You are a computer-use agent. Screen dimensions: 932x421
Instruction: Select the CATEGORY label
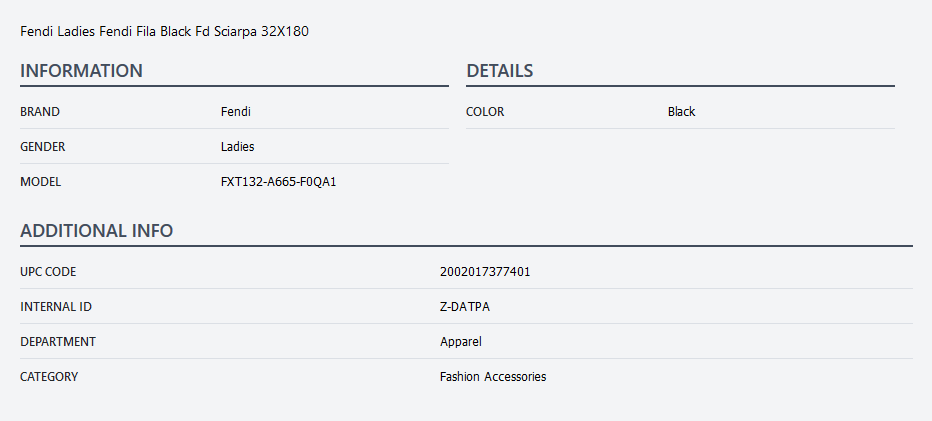click(x=49, y=377)
